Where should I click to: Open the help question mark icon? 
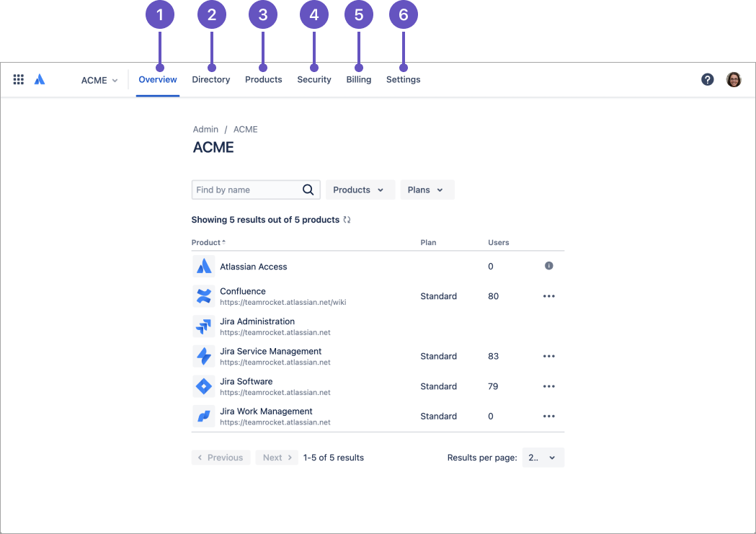(707, 79)
